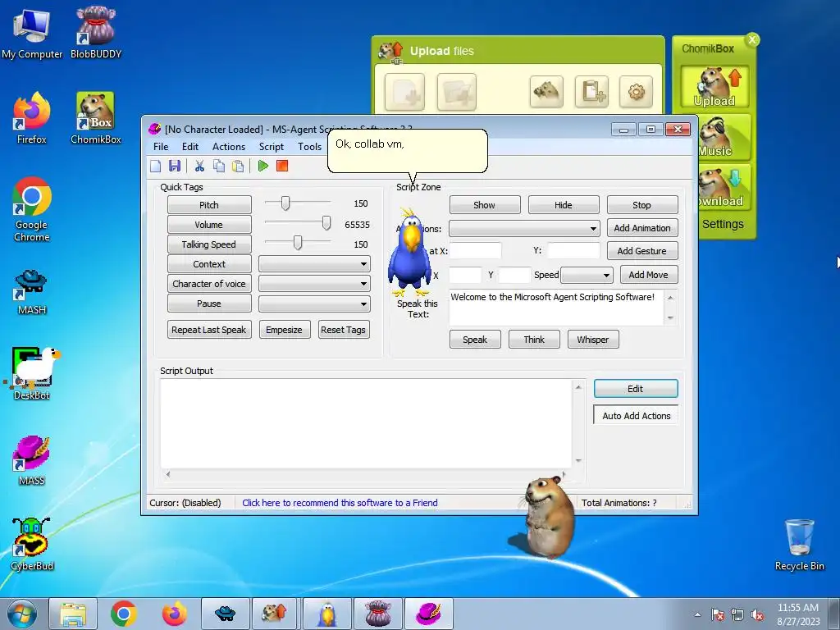Click the Show button

(485, 204)
